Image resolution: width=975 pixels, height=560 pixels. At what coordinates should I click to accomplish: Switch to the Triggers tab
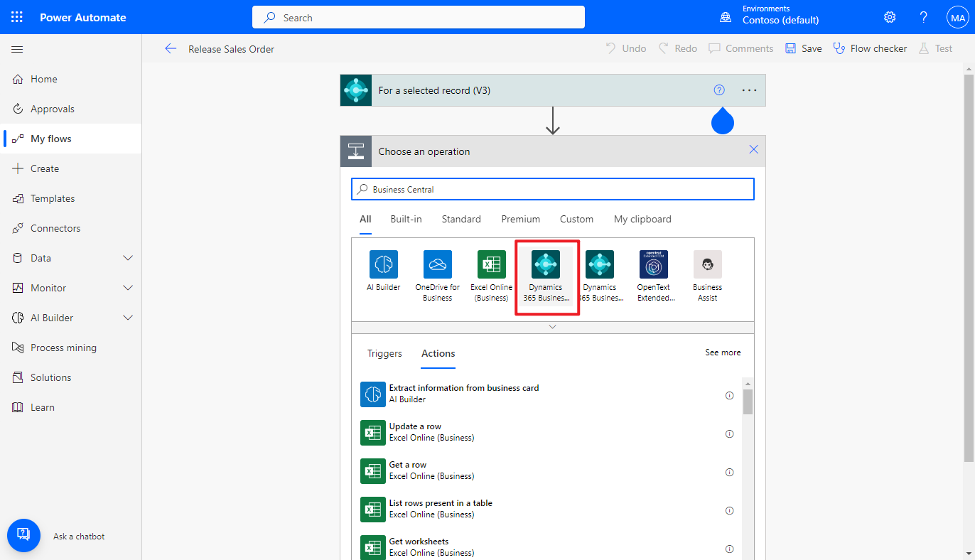tap(384, 353)
